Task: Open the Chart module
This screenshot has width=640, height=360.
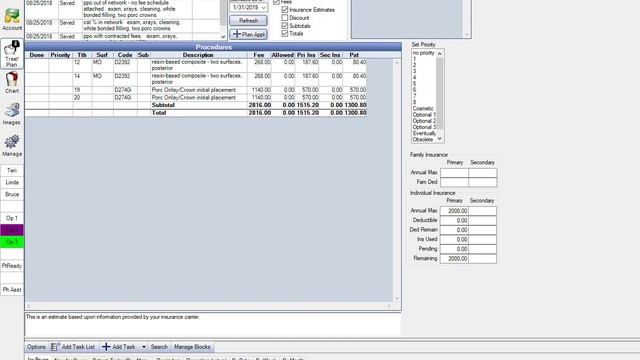Action: click(x=12, y=83)
